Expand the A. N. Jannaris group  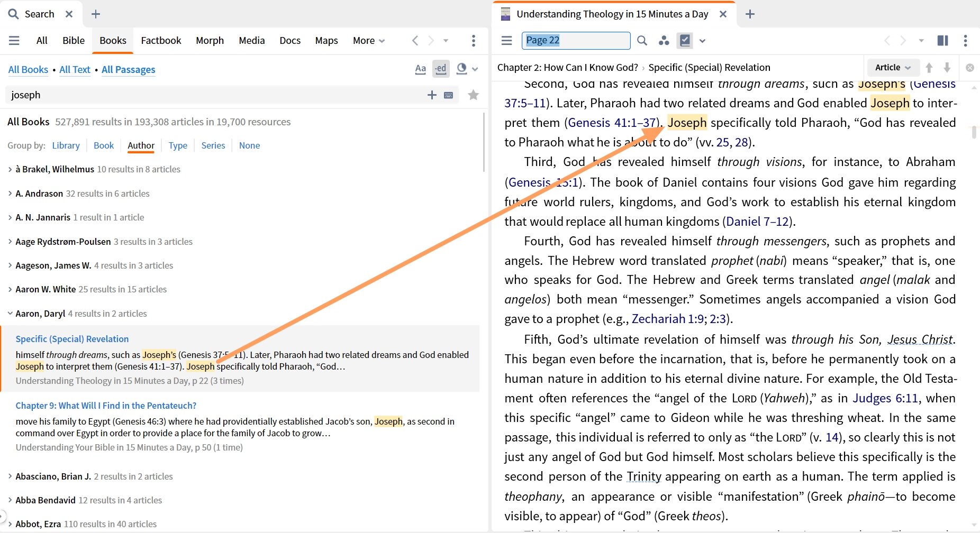point(10,217)
